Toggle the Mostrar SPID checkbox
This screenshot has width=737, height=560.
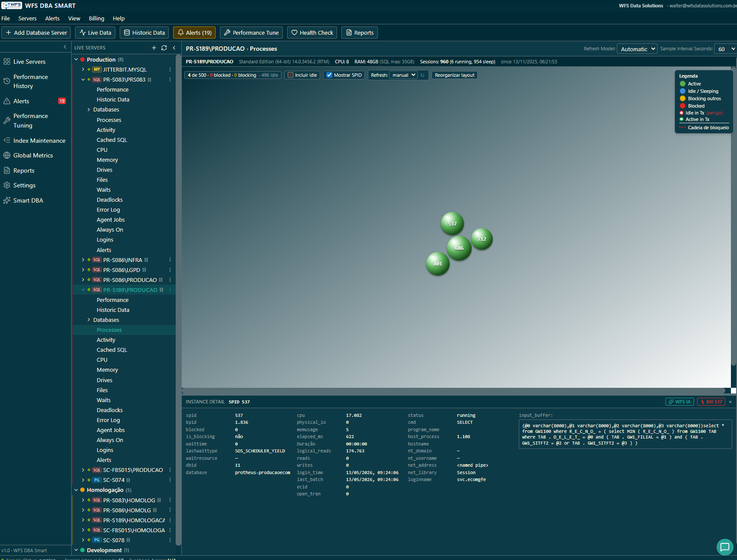(329, 75)
